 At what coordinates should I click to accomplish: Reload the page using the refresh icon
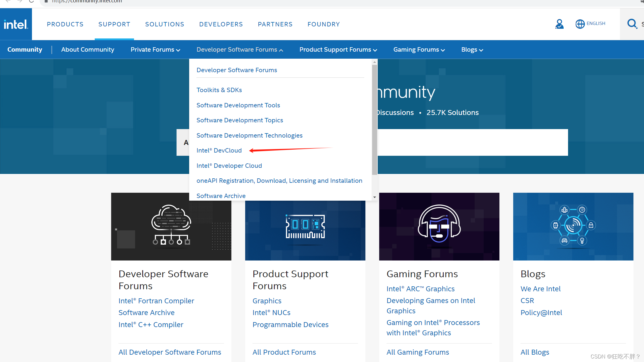point(31,1)
